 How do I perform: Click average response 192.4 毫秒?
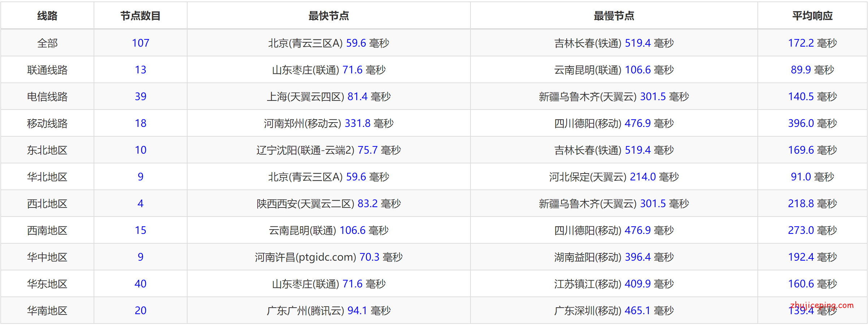[x=812, y=257]
